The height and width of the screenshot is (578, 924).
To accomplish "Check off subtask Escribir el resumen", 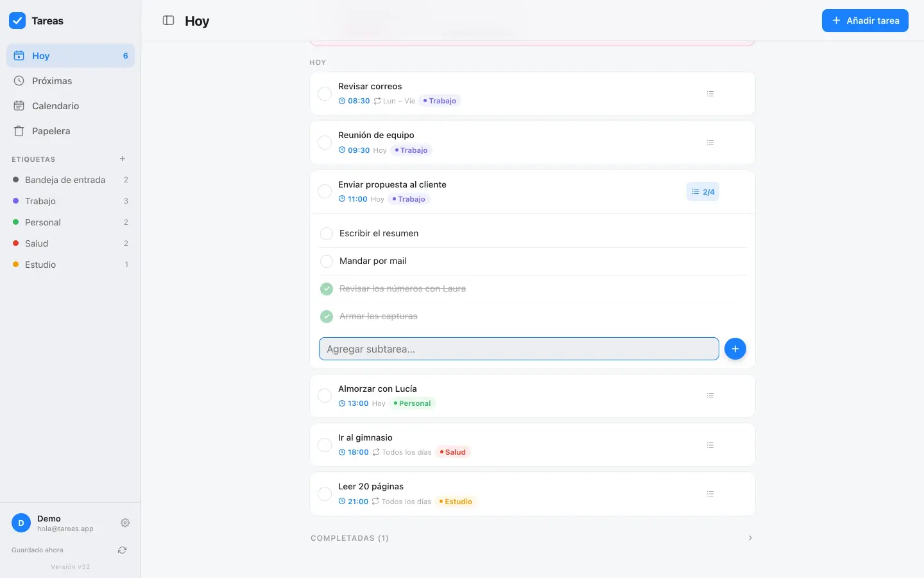I will pos(327,234).
